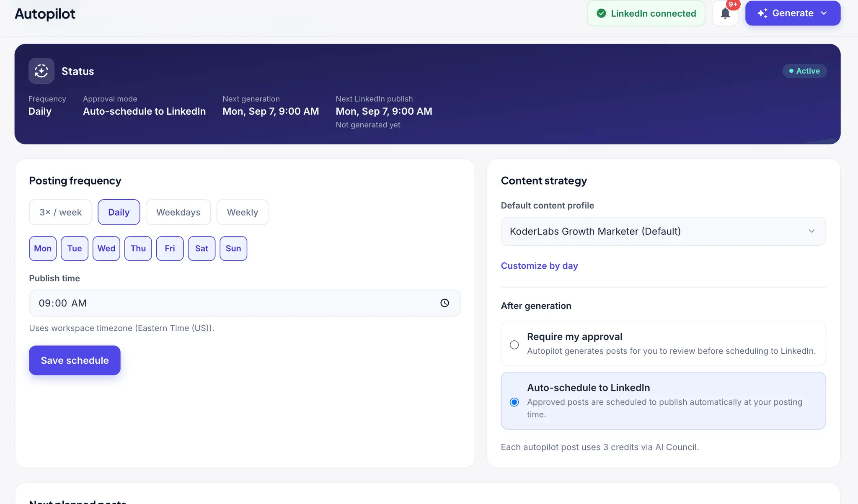This screenshot has height=504, width=858.
Task: Toggle the Sat day chip
Action: click(x=202, y=249)
